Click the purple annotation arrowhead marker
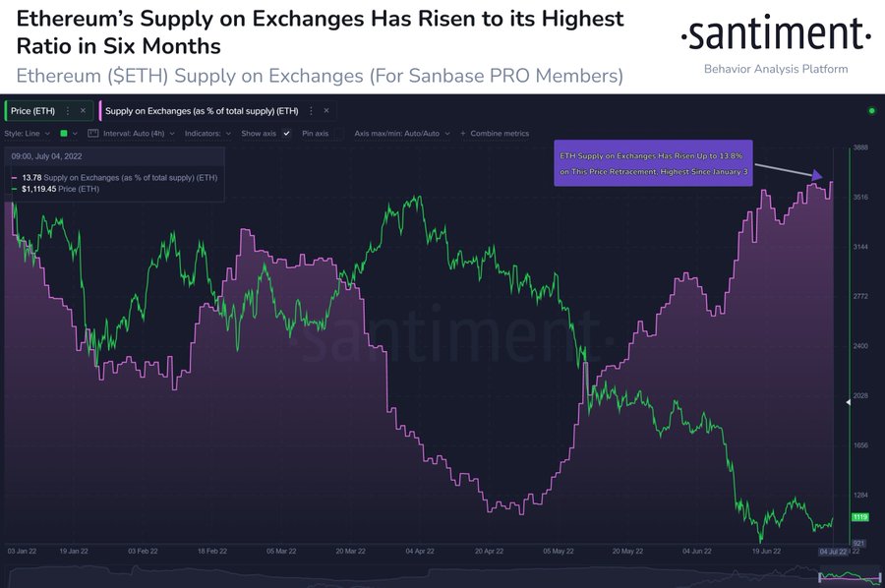 coord(816,175)
